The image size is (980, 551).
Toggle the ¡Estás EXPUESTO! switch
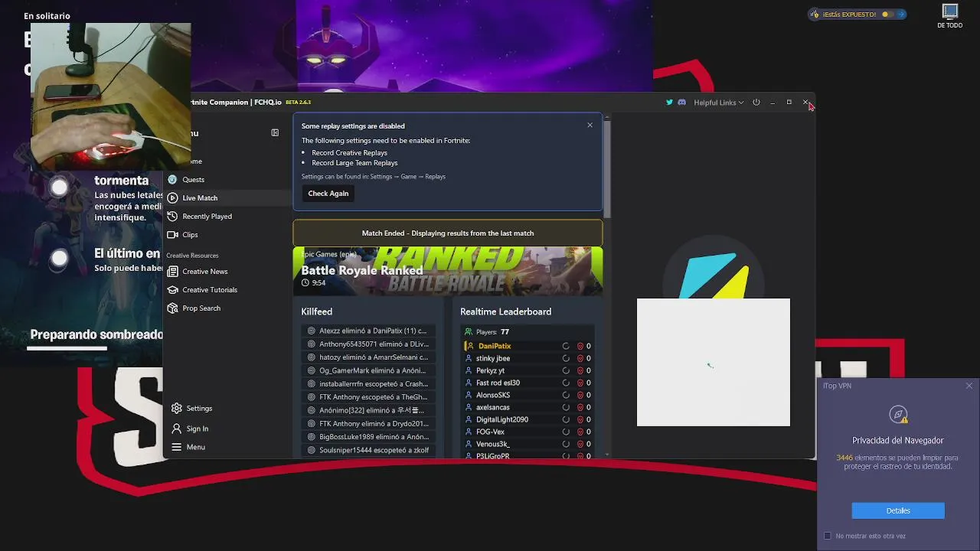click(x=887, y=15)
